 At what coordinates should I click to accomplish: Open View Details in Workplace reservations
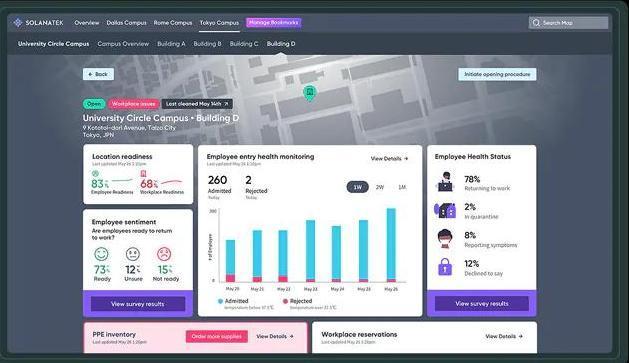pos(504,337)
